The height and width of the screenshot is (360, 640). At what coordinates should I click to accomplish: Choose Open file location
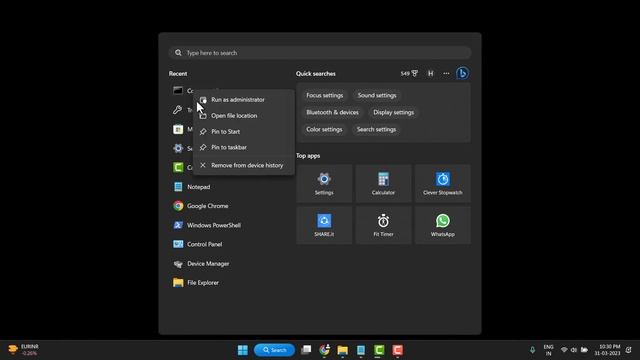244,116
